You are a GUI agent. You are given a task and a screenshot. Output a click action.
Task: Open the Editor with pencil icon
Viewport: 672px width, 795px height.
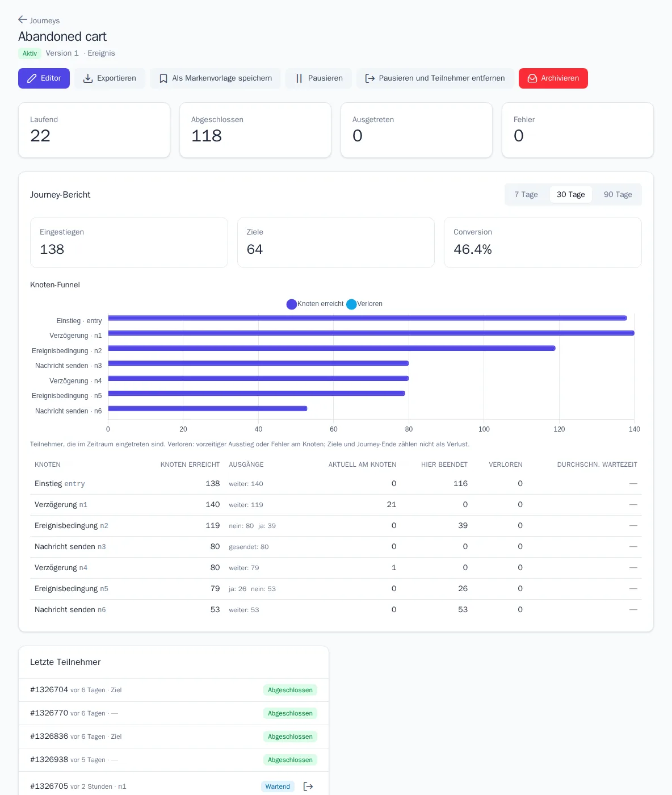44,78
